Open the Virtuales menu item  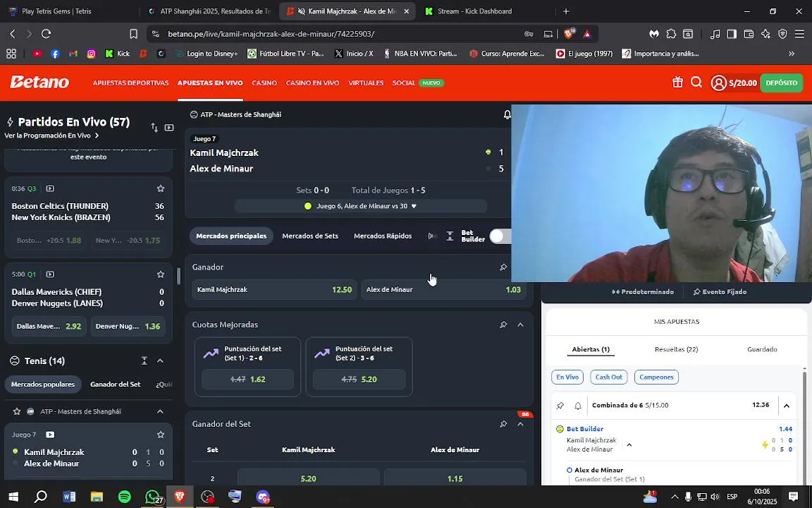tap(366, 83)
